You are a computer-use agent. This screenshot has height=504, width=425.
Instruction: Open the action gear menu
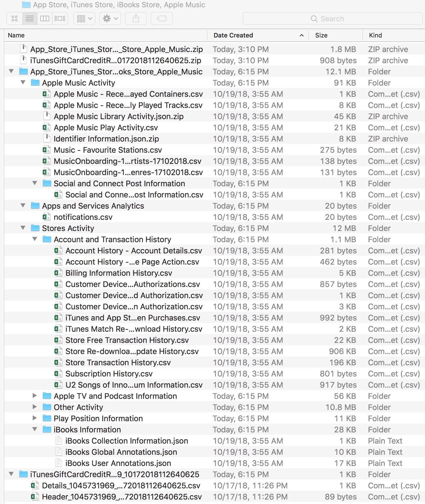[x=110, y=19]
